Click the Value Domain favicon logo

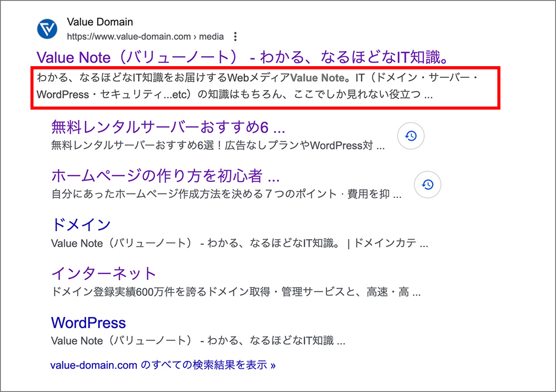[x=47, y=29]
